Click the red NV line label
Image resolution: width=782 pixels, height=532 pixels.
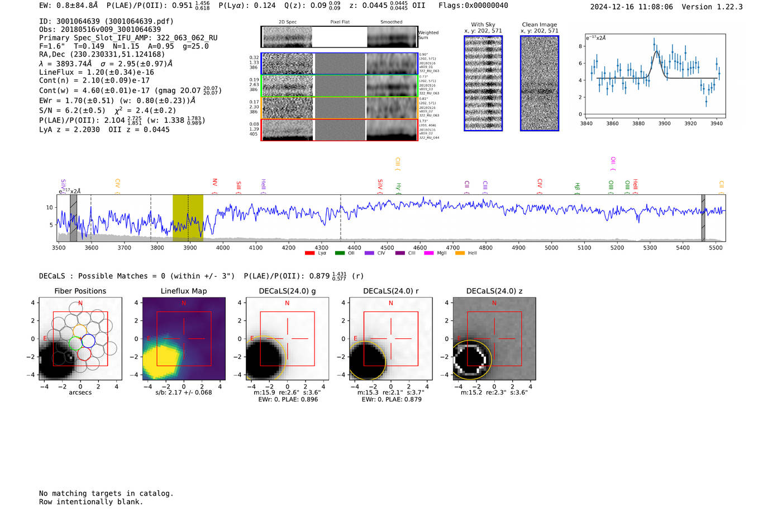pyautogui.click(x=214, y=186)
